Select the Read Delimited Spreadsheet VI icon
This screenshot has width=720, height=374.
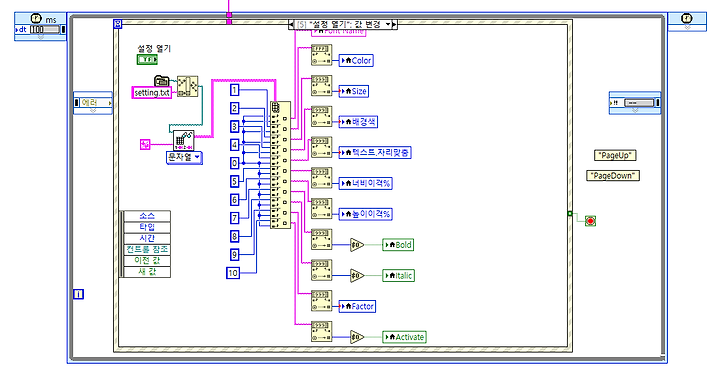click(183, 140)
